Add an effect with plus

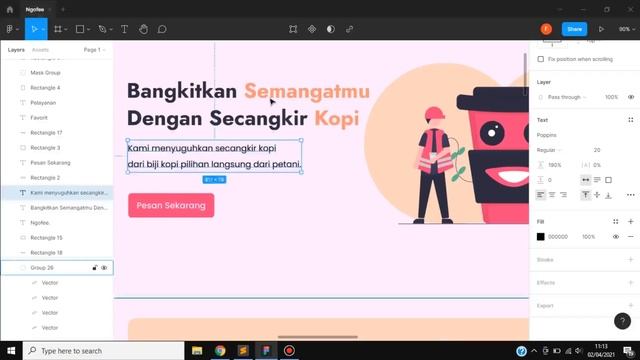(631, 282)
